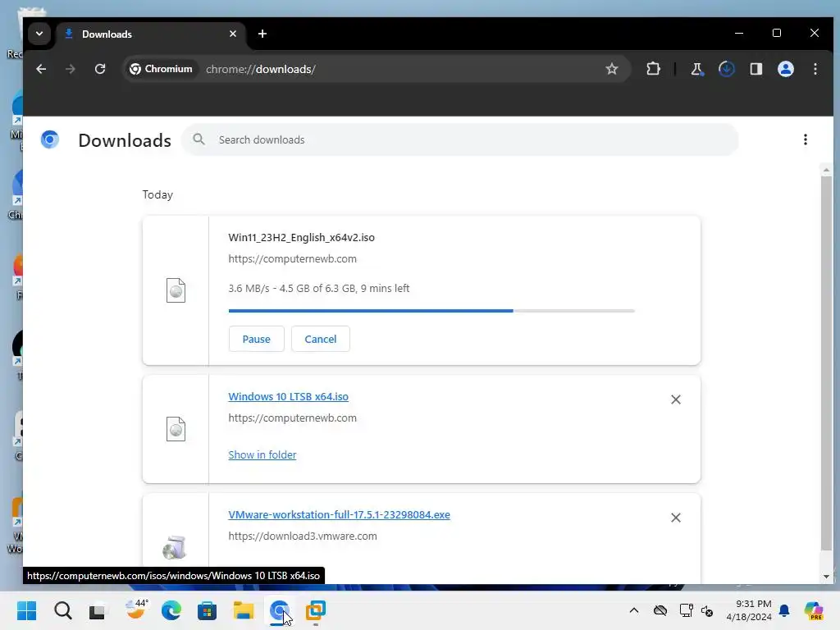This screenshot has width=840, height=630.
Task: Open Copilot preview from the taskbar
Action: point(813,610)
